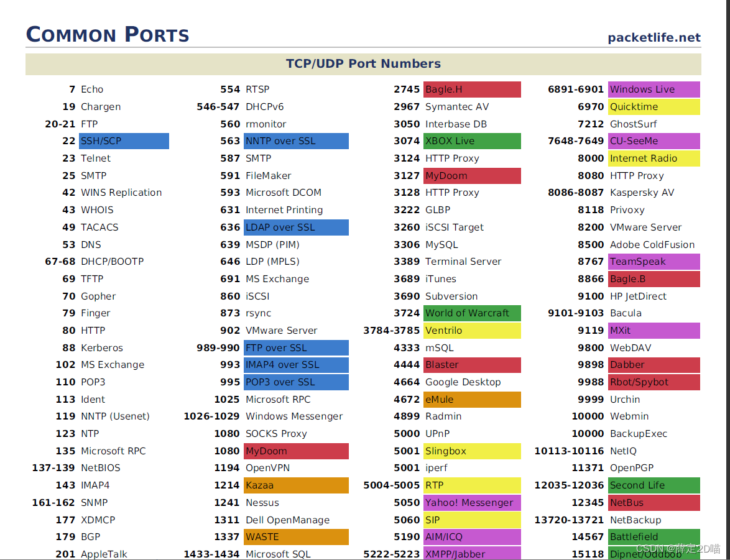Click the TeamSpeak purple entry
Screen dimensions: 730x560
click(x=654, y=262)
